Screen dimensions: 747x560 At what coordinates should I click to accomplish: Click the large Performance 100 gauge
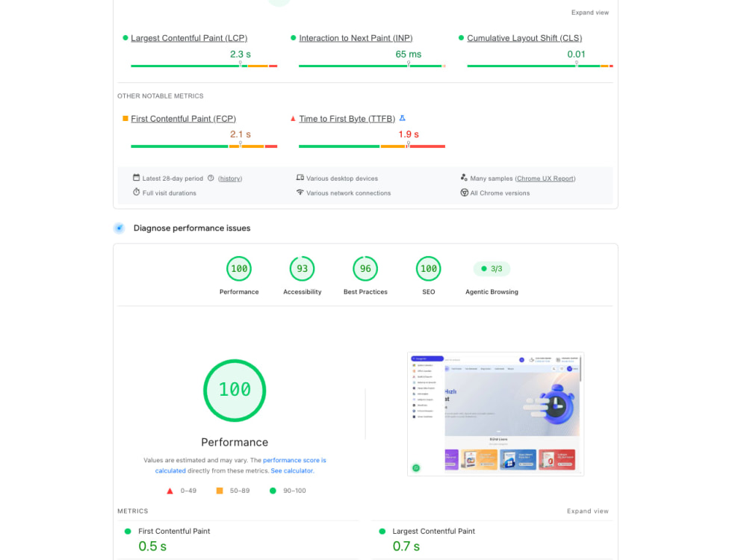click(x=235, y=391)
